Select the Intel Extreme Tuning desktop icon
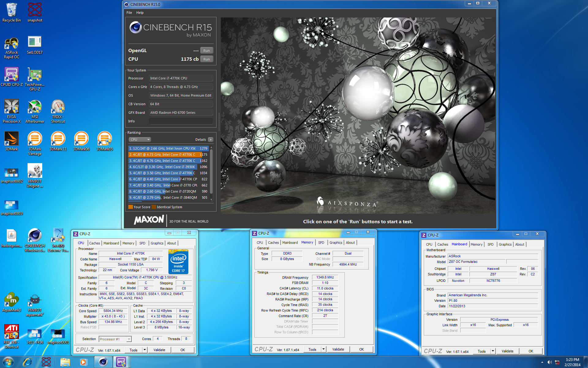588x368 pixels. [58, 240]
